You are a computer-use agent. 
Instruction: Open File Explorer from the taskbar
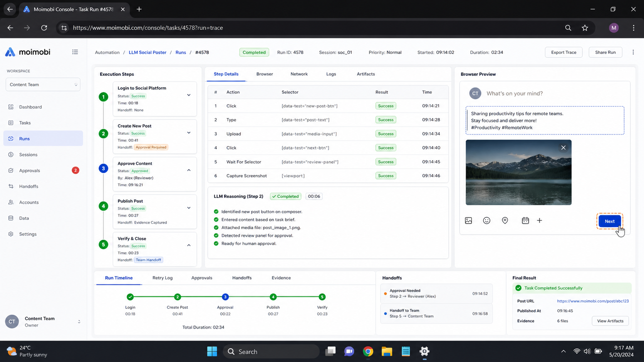click(387, 351)
